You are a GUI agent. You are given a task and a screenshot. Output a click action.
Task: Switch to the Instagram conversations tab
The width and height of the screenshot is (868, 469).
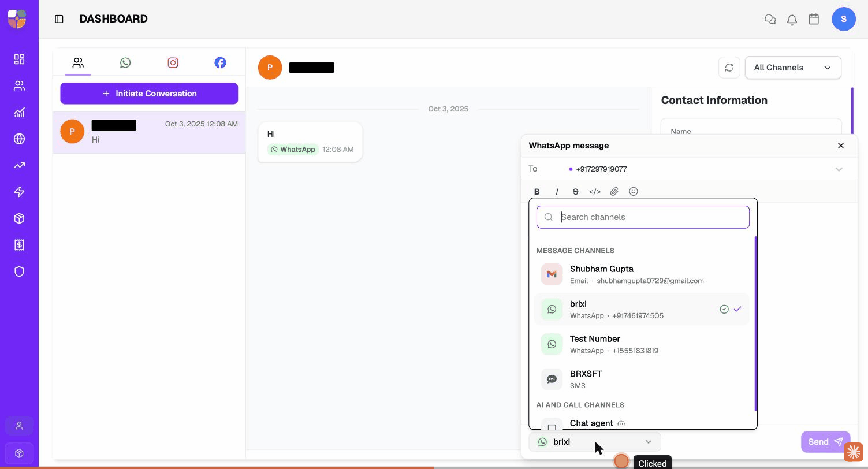[x=173, y=63]
